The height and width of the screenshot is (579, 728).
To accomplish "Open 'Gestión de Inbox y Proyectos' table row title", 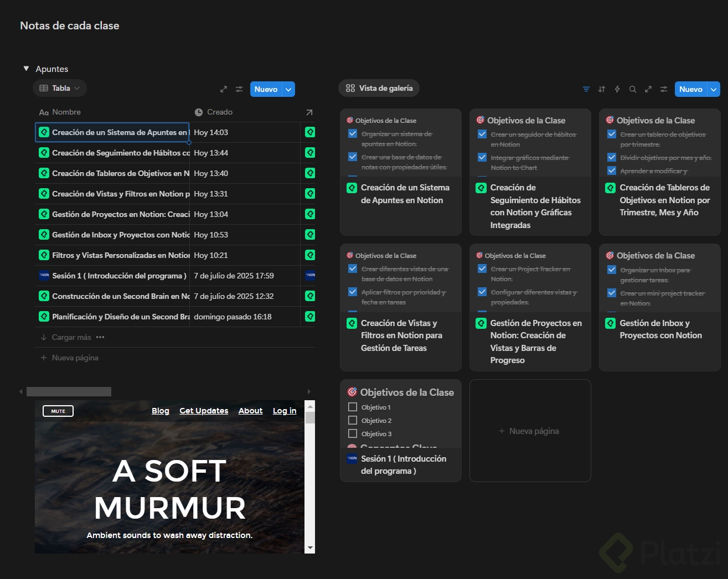I will 121,235.
